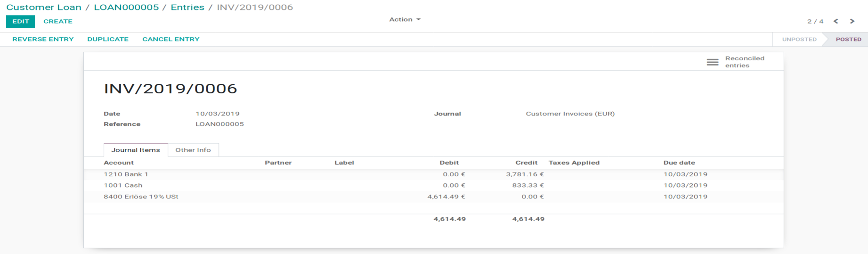Open the Reconciled entries list icon
Screen dimensions: 868x254
pos(712,62)
